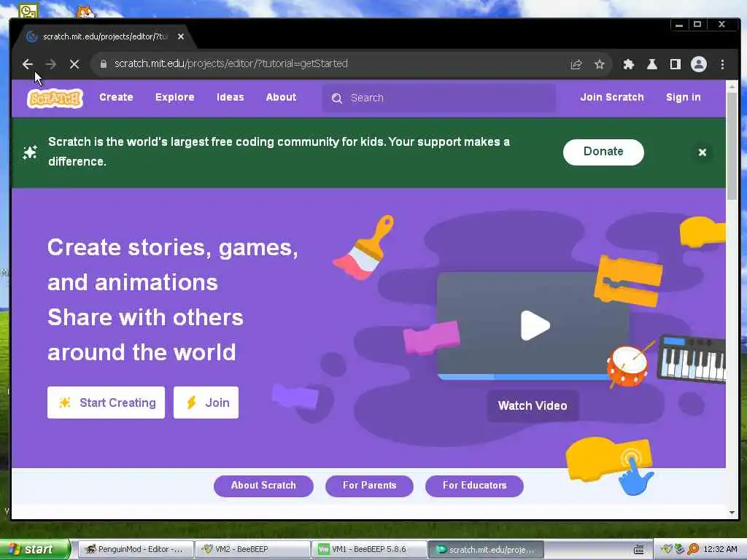Click the drum illustration beside the video
Viewport: 747px width, 560px height.
click(628, 365)
